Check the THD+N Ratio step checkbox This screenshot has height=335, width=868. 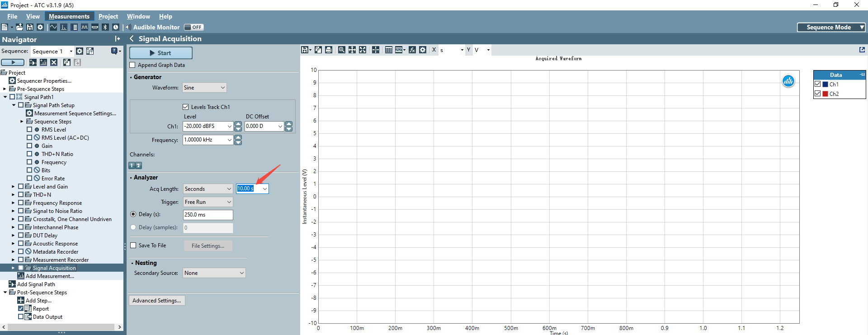(x=29, y=154)
